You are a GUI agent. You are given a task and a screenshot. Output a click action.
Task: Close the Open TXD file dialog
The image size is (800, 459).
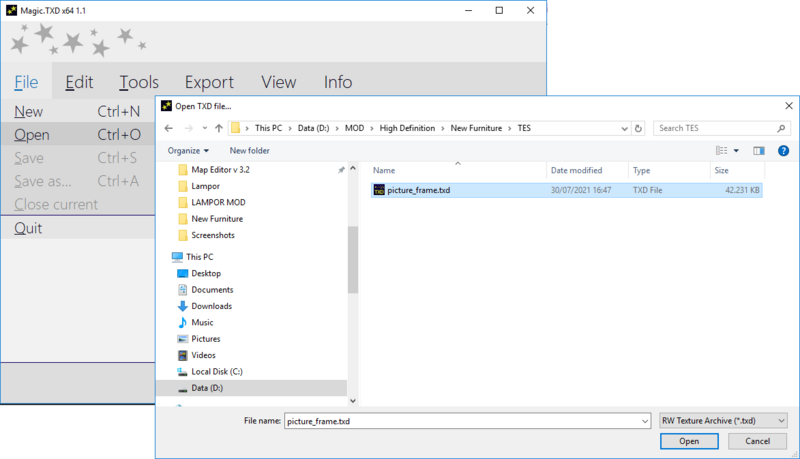(x=788, y=106)
